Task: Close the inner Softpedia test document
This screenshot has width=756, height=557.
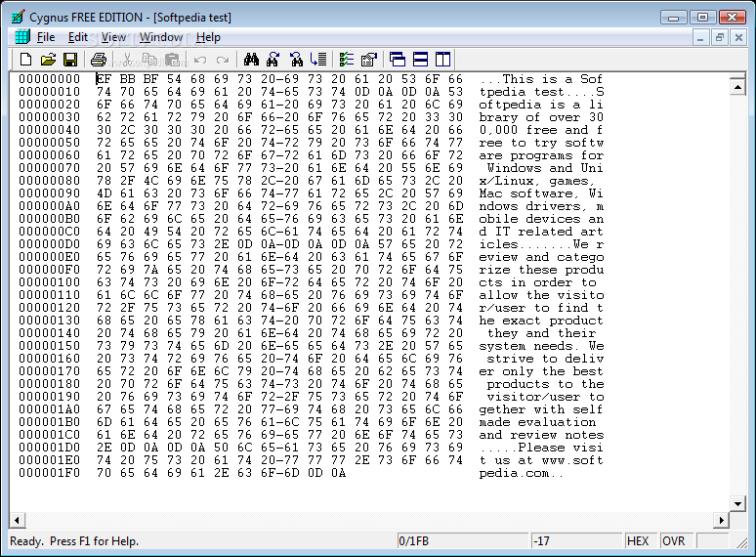Action: pos(738,37)
